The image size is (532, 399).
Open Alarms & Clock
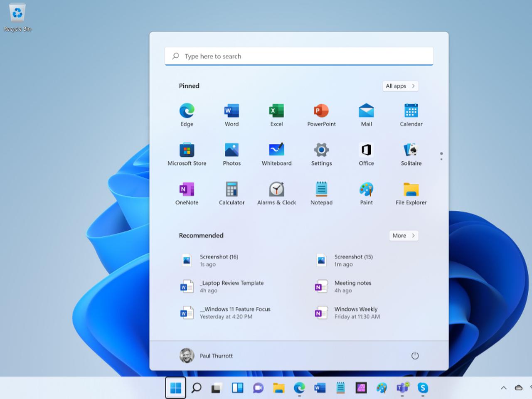276,194
